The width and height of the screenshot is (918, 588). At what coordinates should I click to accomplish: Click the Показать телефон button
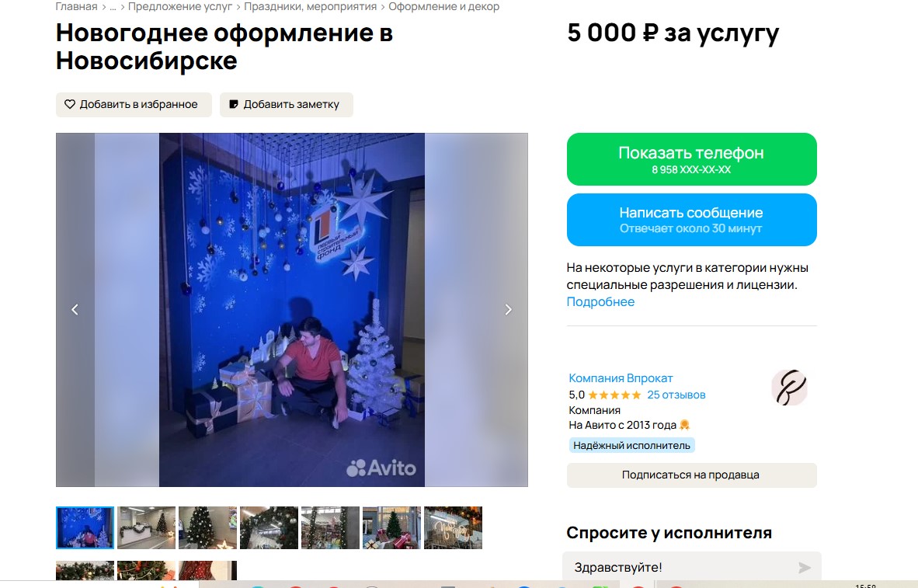[691, 159]
